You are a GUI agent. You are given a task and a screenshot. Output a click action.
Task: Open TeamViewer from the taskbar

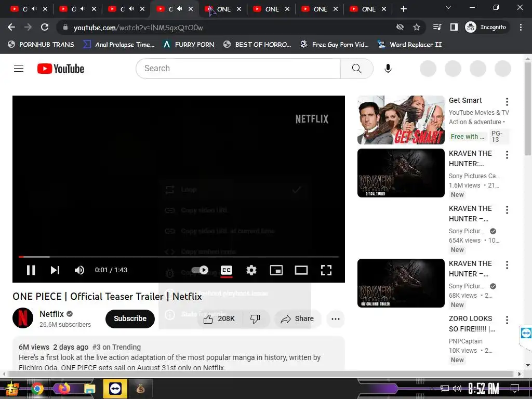pos(115,389)
